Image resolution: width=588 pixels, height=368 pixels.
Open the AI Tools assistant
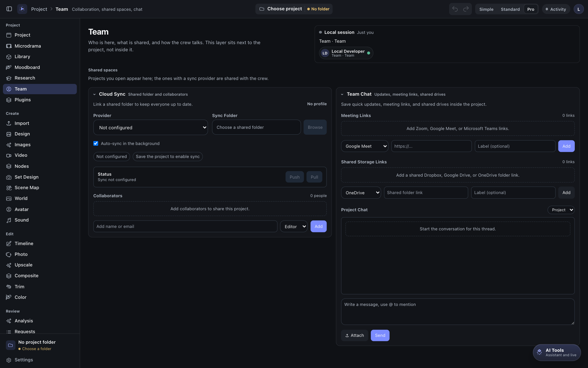pyautogui.click(x=557, y=352)
